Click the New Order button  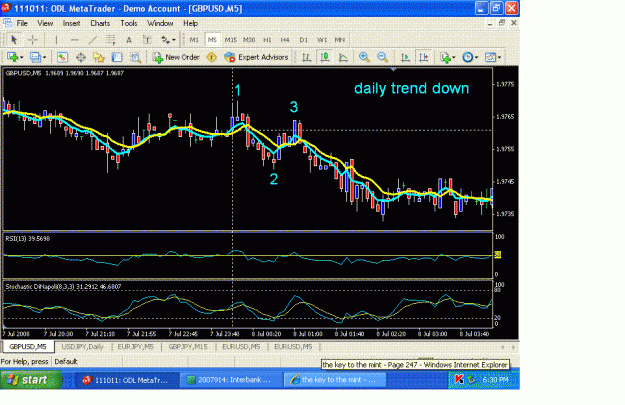(x=176, y=57)
